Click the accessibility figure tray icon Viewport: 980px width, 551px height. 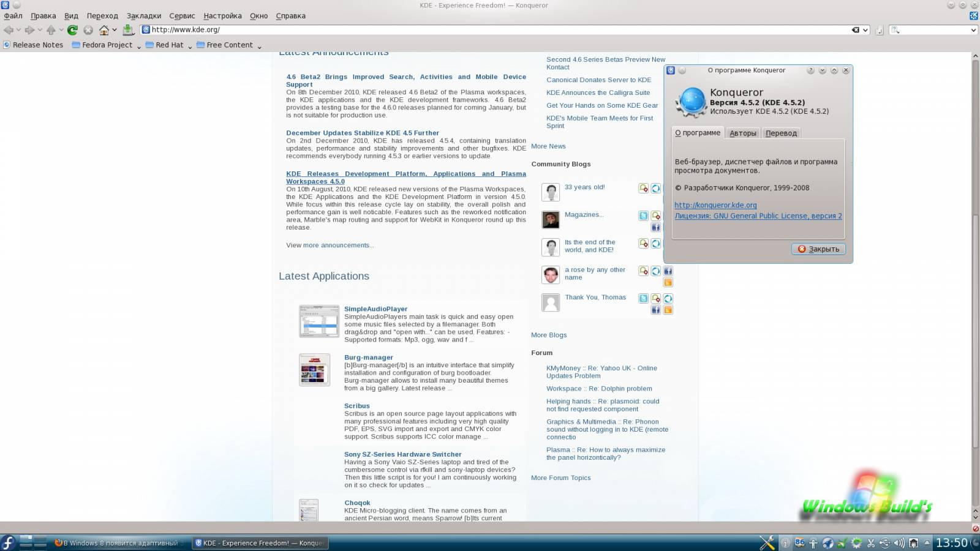[x=813, y=543]
